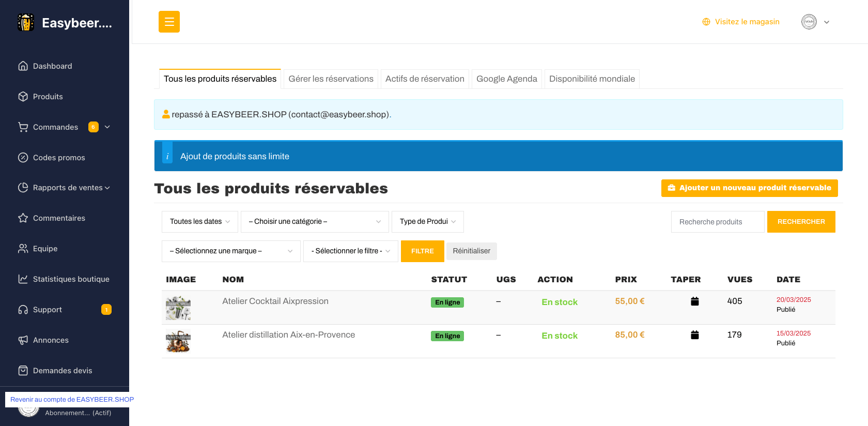Open the Choisir une catégorie dropdown

pyautogui.click(x=314, y=222)
